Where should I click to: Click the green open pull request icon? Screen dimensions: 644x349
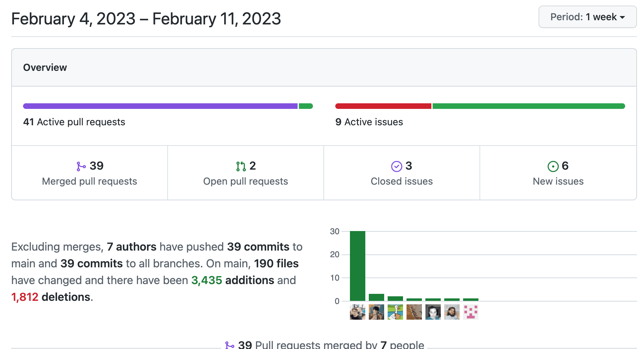pyautogui.click(x=241, y=166)
